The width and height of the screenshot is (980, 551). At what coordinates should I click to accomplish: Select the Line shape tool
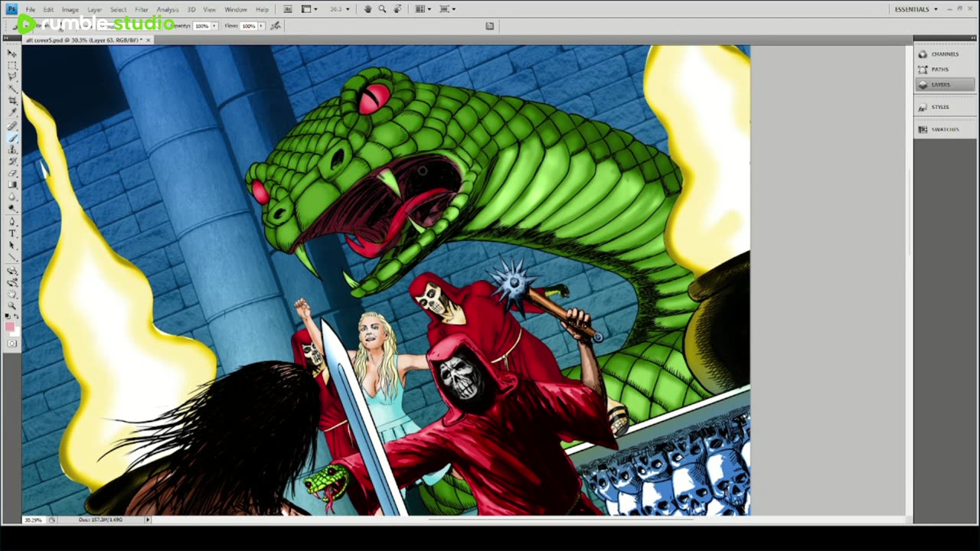point(12,256)
